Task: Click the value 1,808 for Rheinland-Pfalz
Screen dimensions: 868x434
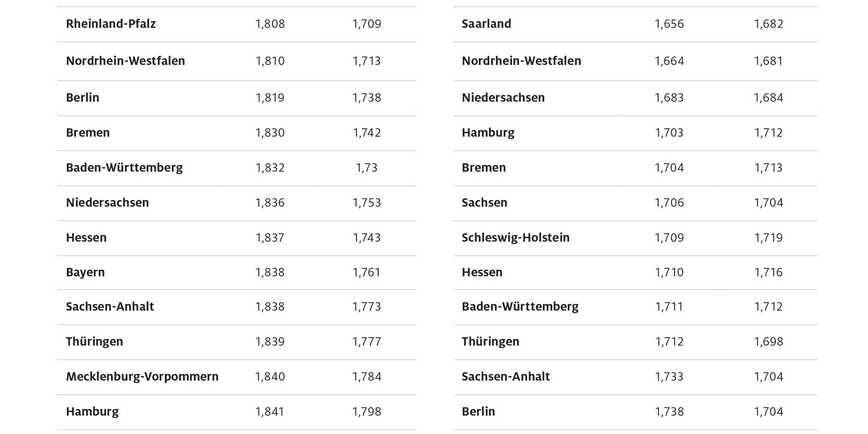Action: pyautogui.click(x=270, y=24)
